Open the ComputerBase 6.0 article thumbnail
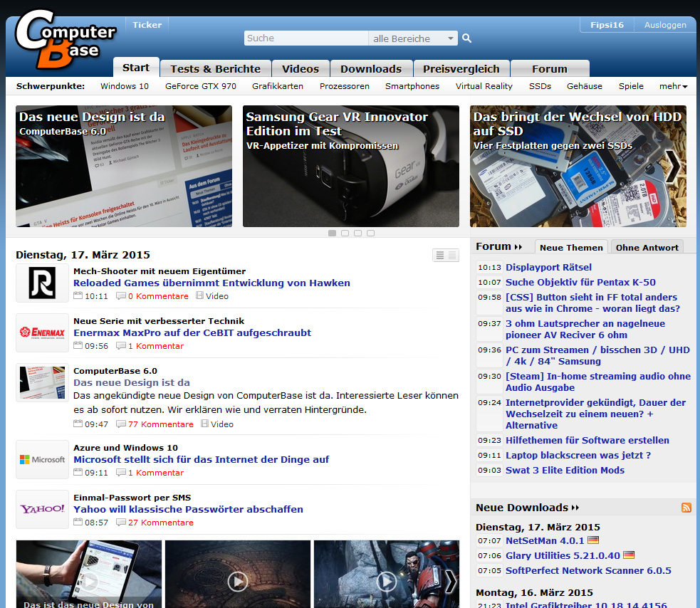 point(43,383)
